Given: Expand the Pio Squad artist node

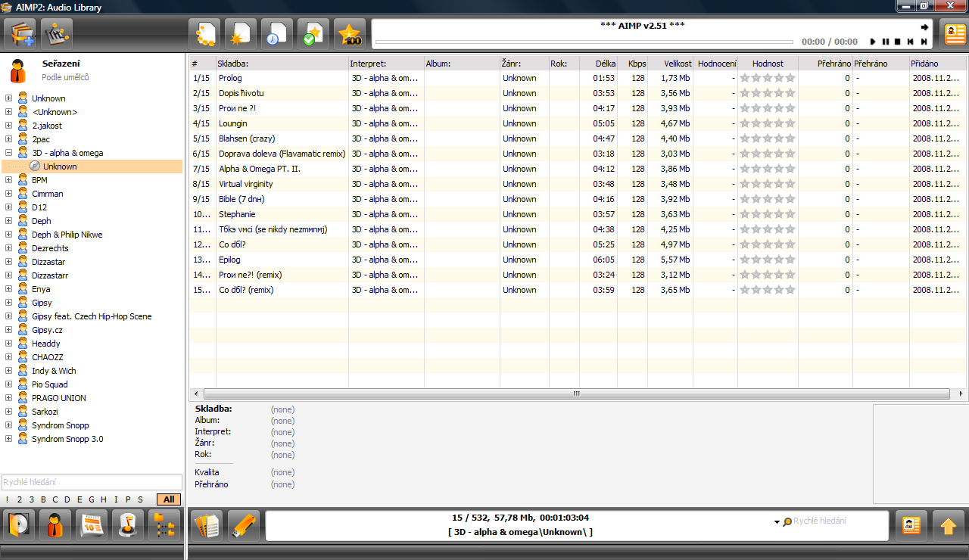Looking at the screenshot, I should 9,384.
